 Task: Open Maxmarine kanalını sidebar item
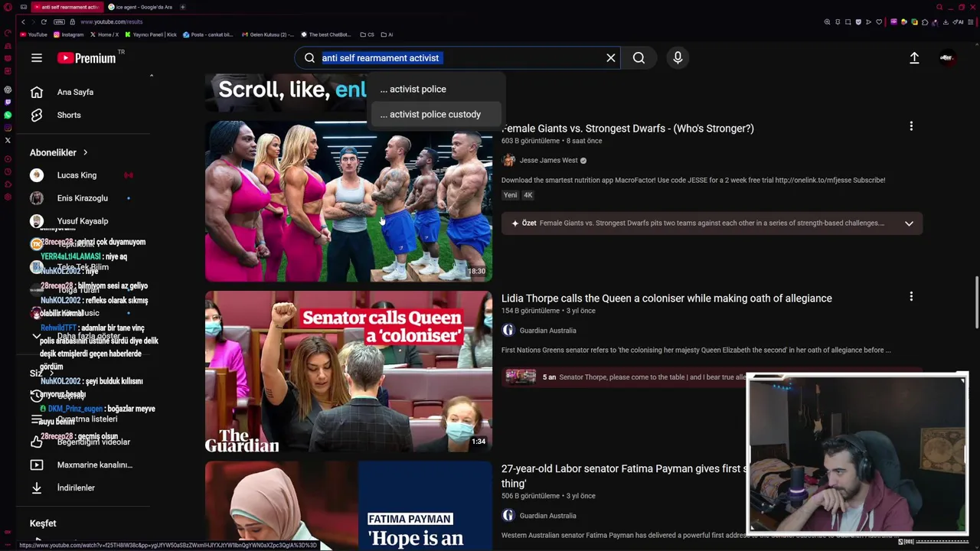(94, 465)
